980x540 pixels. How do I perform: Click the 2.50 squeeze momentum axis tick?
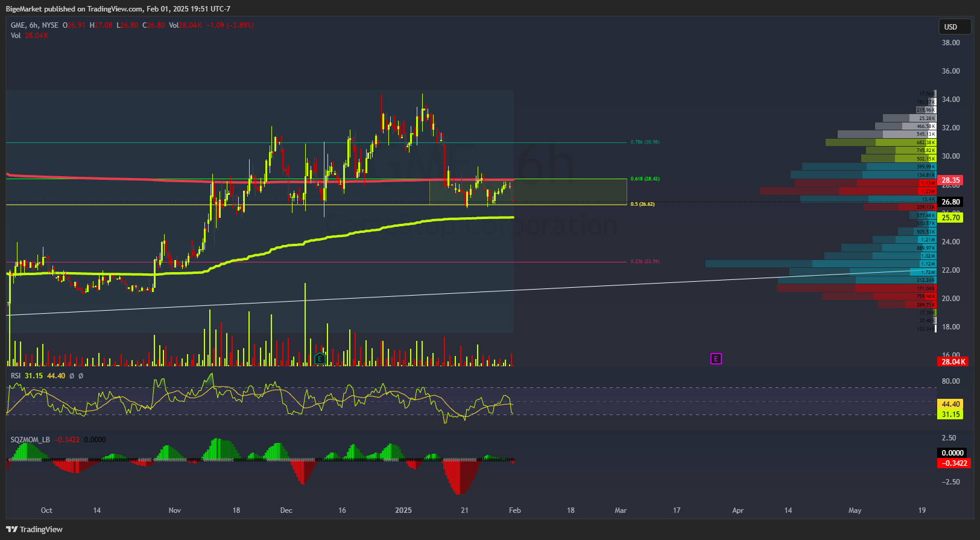click(x=949, y=438)
